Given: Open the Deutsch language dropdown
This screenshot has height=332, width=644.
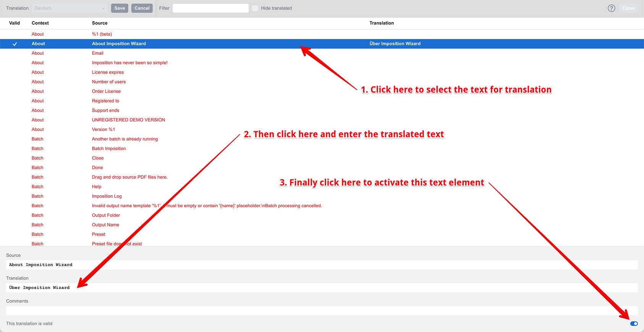Looking at the screenshot, I should (69, 8).
